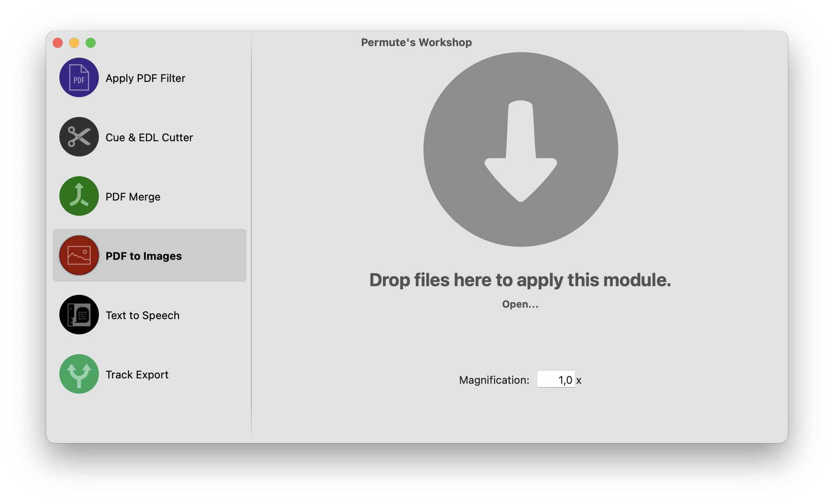
Task: Click the Magnification value input field
Action: (x=555, y=380)
